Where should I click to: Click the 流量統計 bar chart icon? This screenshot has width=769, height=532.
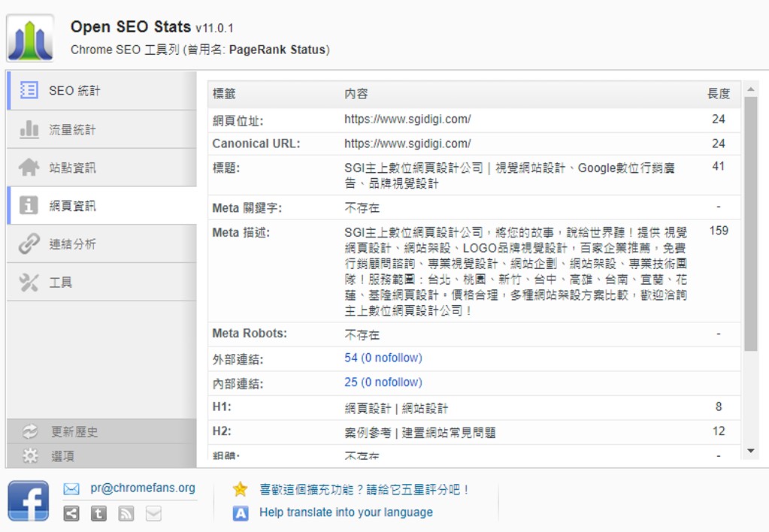[29, 129]
